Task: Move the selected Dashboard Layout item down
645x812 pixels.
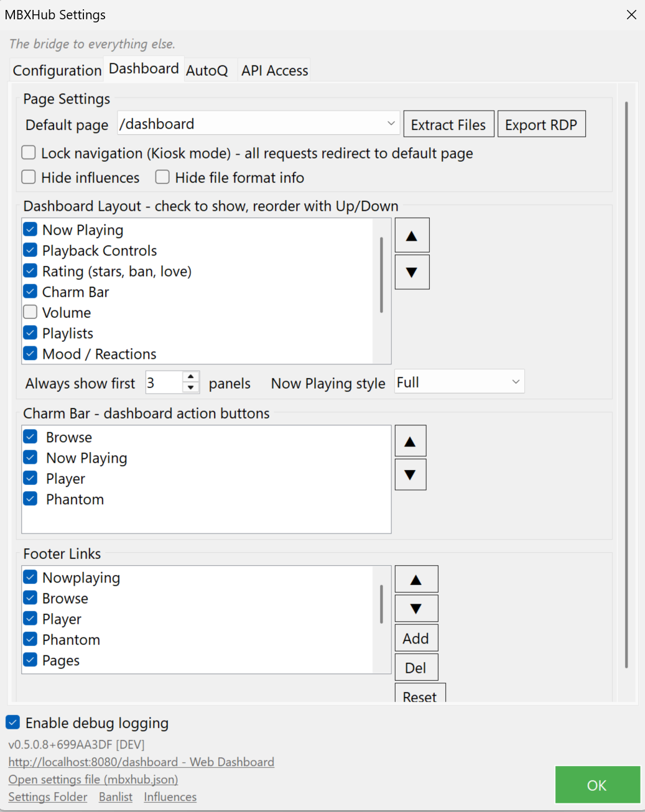Action: click(412, 272)
